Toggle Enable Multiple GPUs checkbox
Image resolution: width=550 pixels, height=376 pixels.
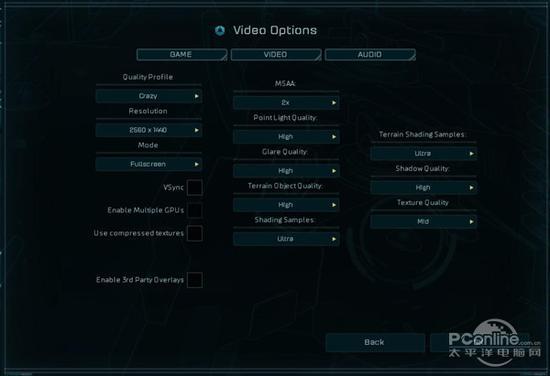pyautogui.click(x=195, y=210)
